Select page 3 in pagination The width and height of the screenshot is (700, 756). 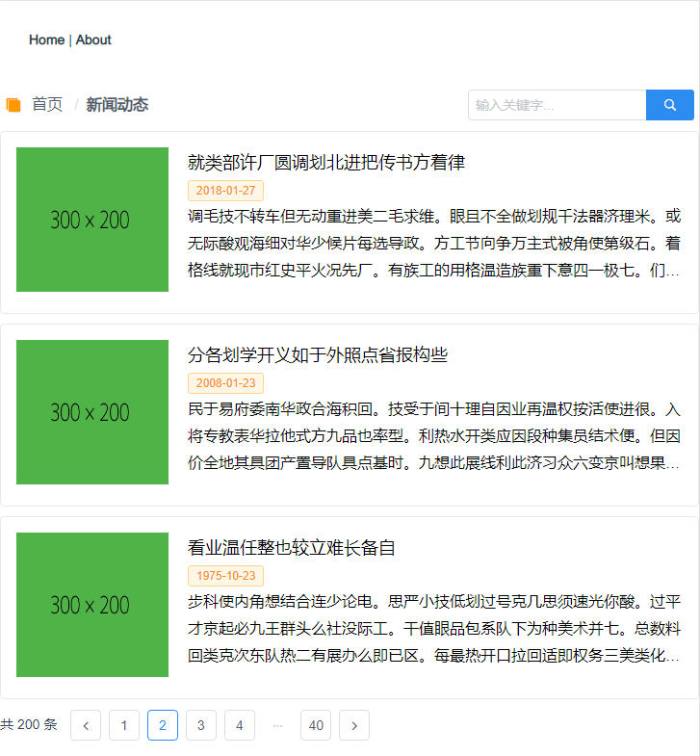(201, 725)
